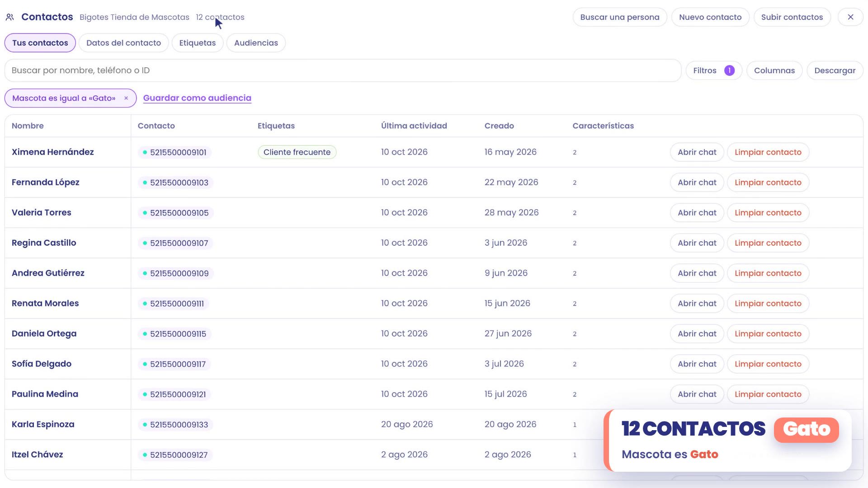
Task: Open chat with Ximena Hernández
Action: (697, 152)
